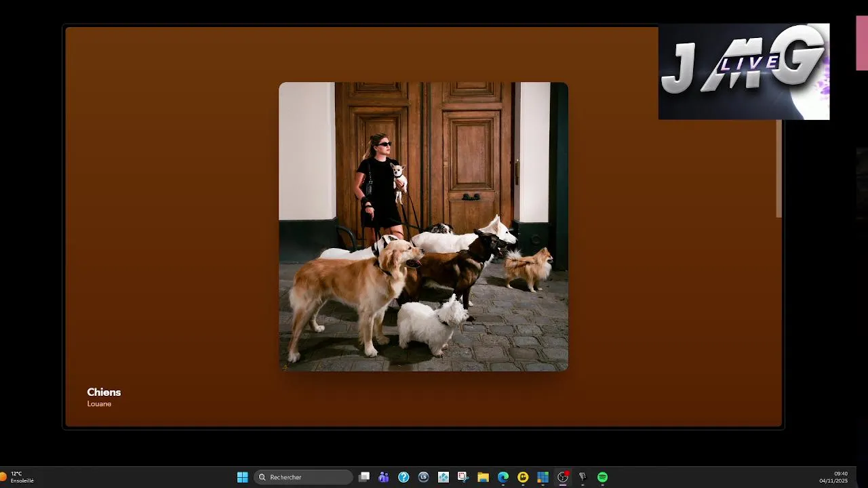Open the dark bird icon app
The height and width of the screenshot is (488, 868).
[583, 477]
